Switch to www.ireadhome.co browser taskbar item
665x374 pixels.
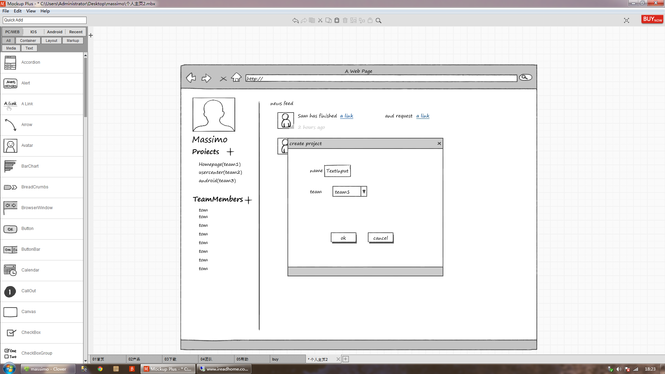[224, 369]
